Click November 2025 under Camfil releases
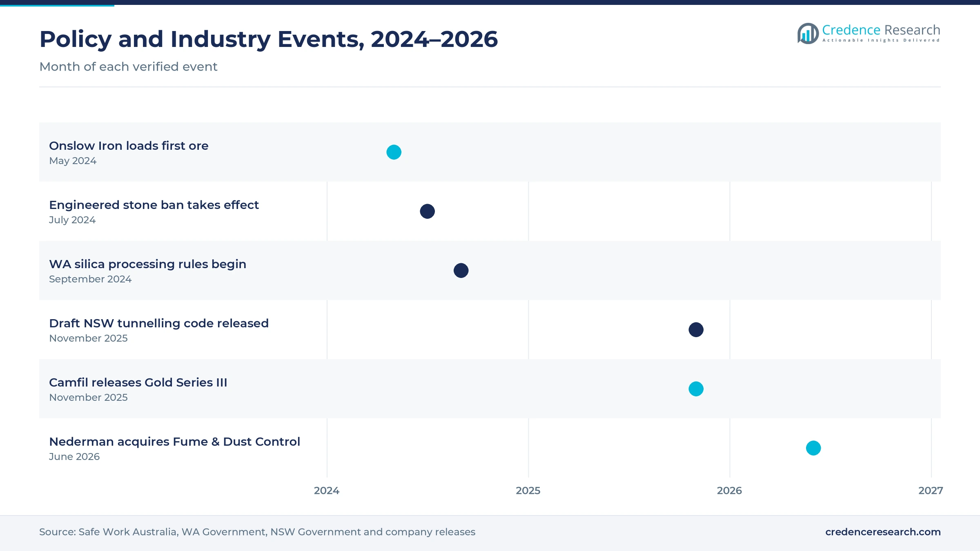 (88, 398)
